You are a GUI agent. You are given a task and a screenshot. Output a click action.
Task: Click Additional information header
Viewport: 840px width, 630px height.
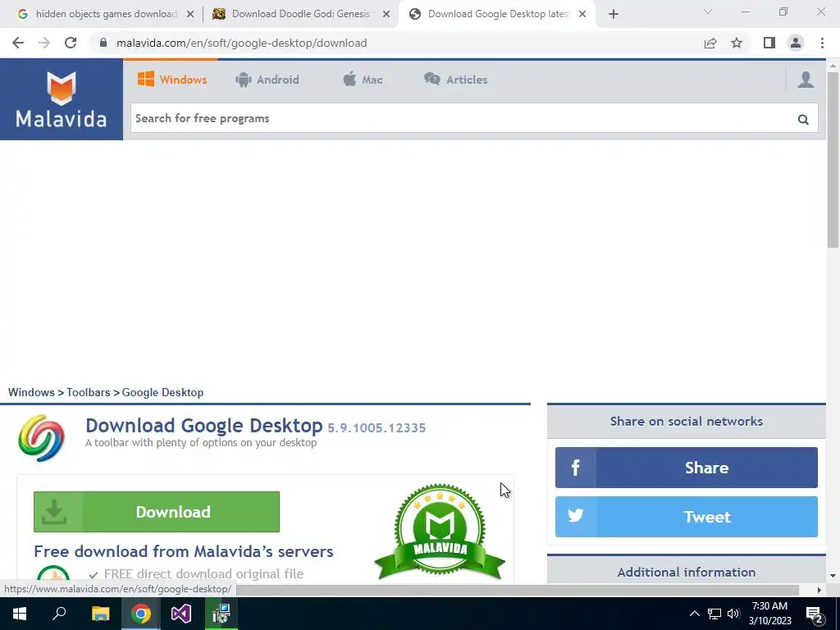pyautogui.click(x=687, y=572)
